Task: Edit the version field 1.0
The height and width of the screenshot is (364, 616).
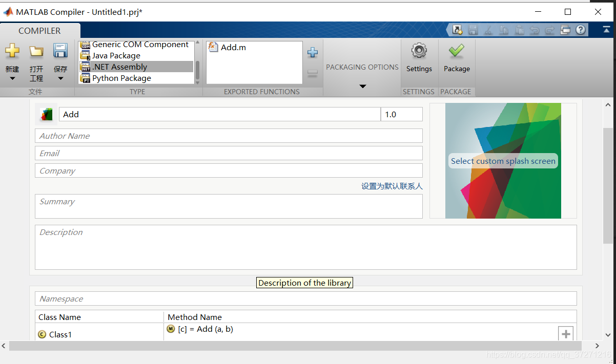Action: pos(402,114)
